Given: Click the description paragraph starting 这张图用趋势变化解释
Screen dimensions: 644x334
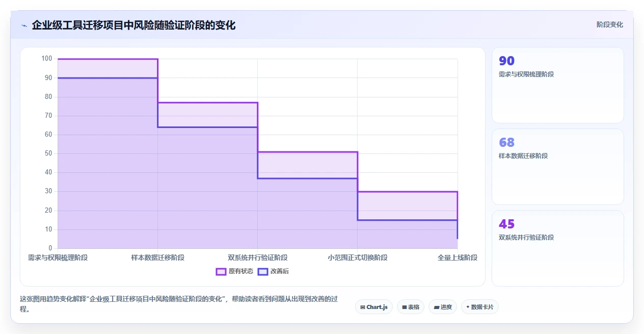Looking at the screenshot, I should click(178, 304).
